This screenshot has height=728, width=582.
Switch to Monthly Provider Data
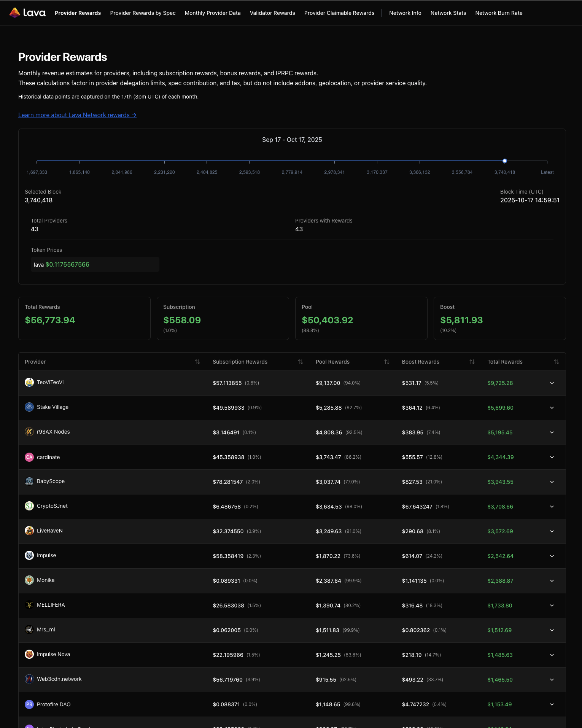(213, 13)
